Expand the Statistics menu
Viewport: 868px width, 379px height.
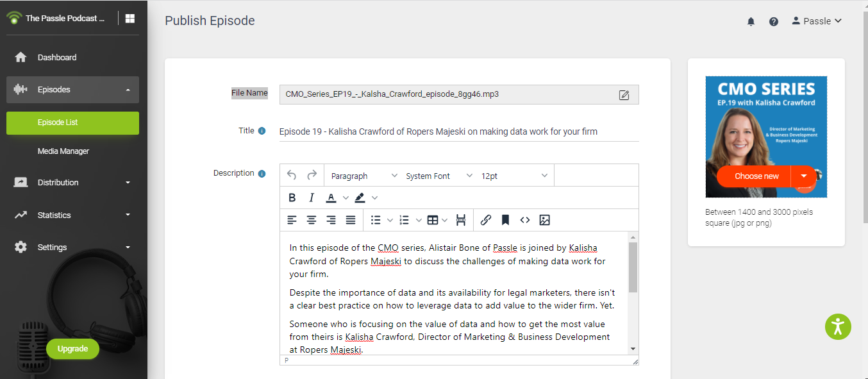coord(73,215)
